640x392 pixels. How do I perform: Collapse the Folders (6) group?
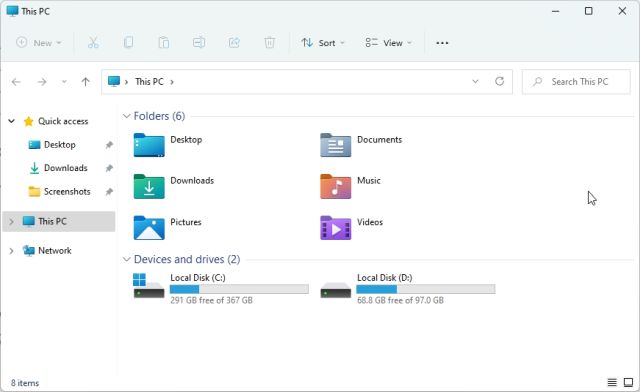coord(127,116)
